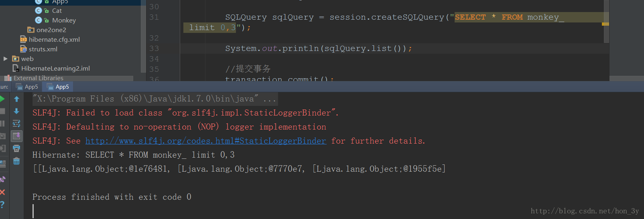Screen dimensions: 644x219
Task: Click the Ljava.lang.Object output line
Action: click(239, 169)
